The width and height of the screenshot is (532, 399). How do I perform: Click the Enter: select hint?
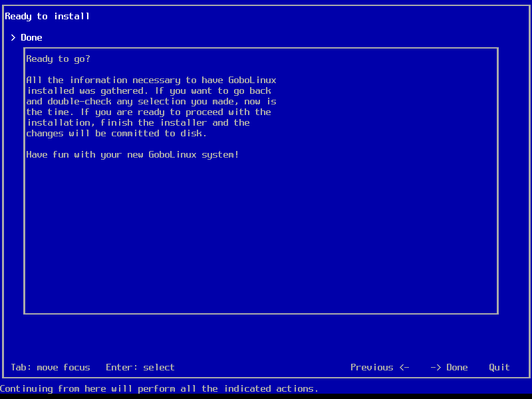pos(140,367)
